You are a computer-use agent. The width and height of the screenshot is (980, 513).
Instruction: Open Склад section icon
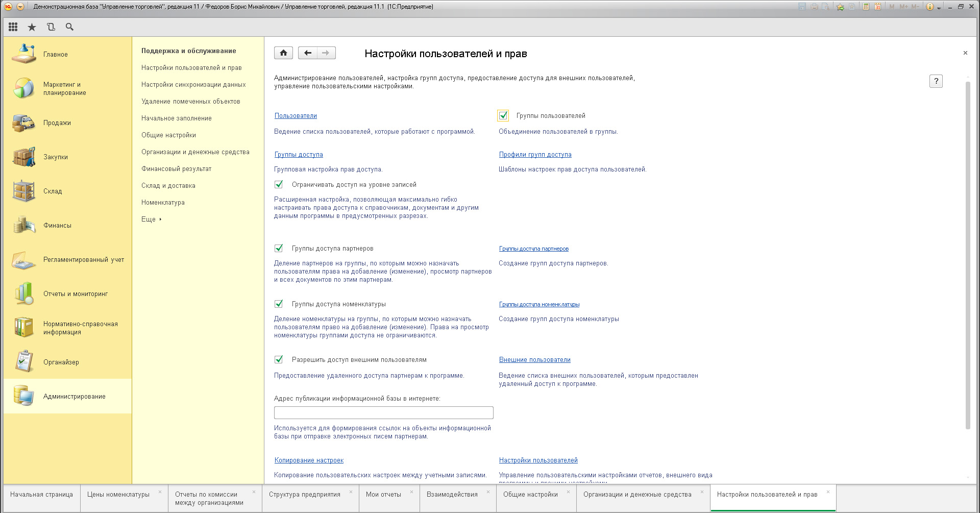pos(24,191)
